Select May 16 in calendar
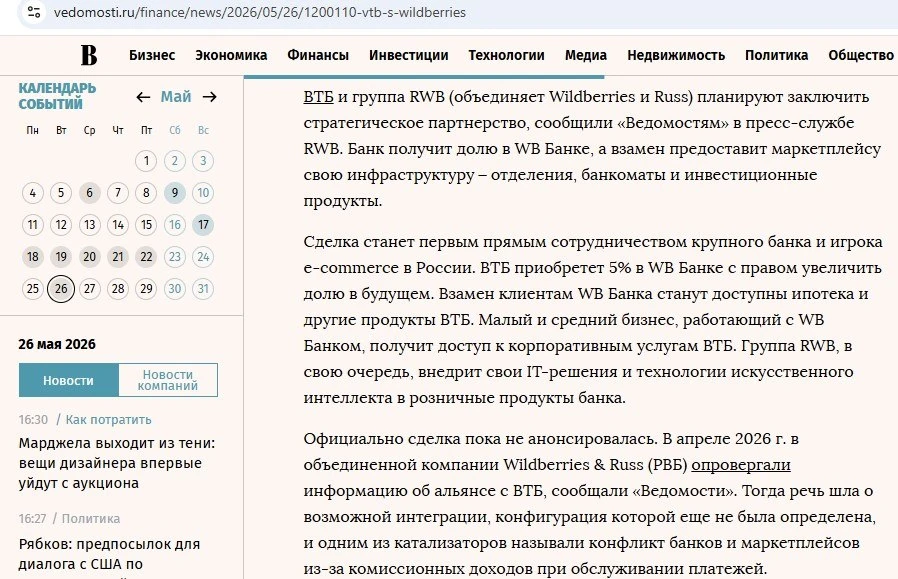The width and height of the screenshot is (898, 579). [x=175, y=224]
